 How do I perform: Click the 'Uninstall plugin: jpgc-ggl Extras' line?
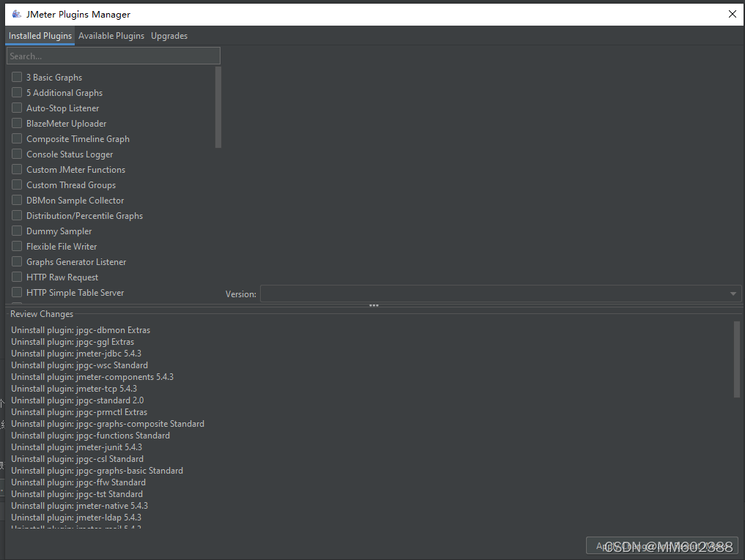[x=73, y=342]
